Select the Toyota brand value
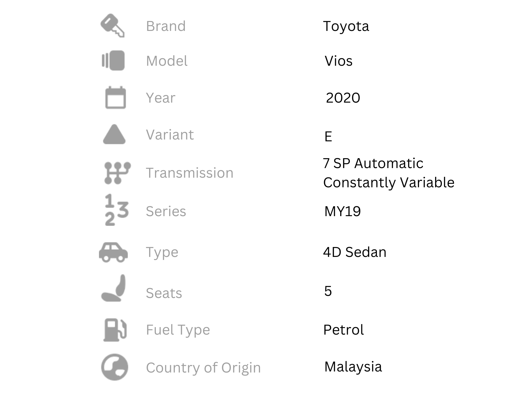 tap(346, 26)
